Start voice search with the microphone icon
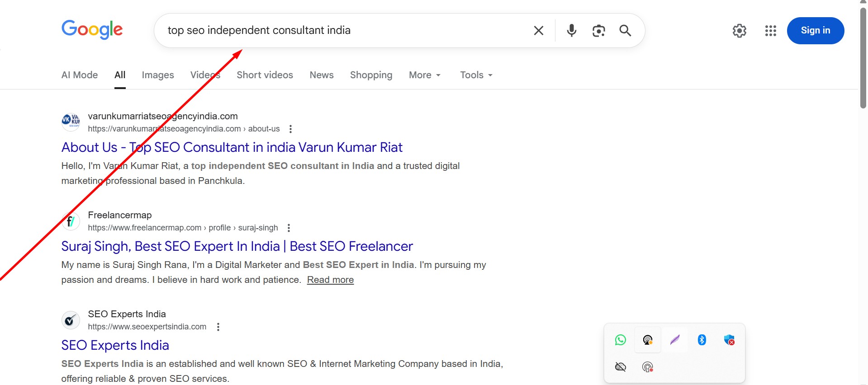The height and width of the screenshot is (385, 868). point(571,30)
